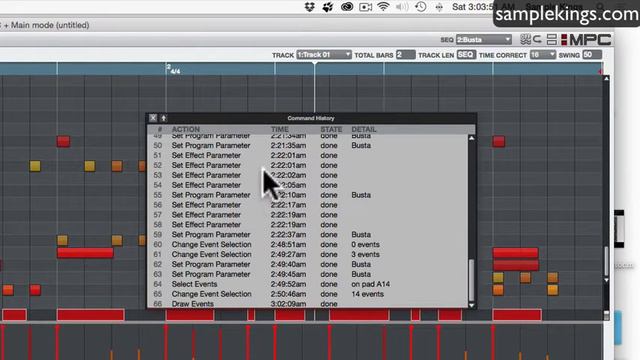Click the ACTION column header
640x360 pixels.
186,129
